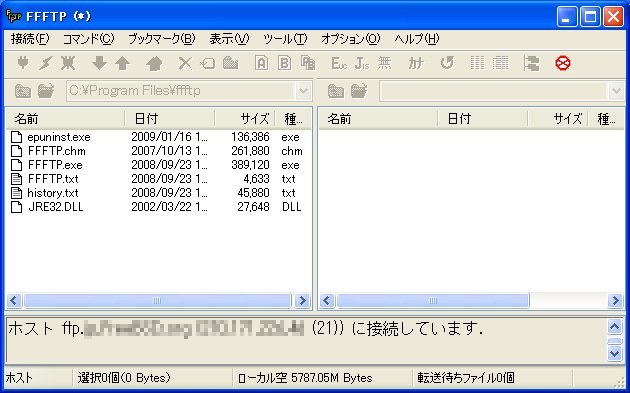Toggle ASCII transfer mode A button
Image resolution: width=630 pixels, height=393 pixels.
click(x=261, y=63)
